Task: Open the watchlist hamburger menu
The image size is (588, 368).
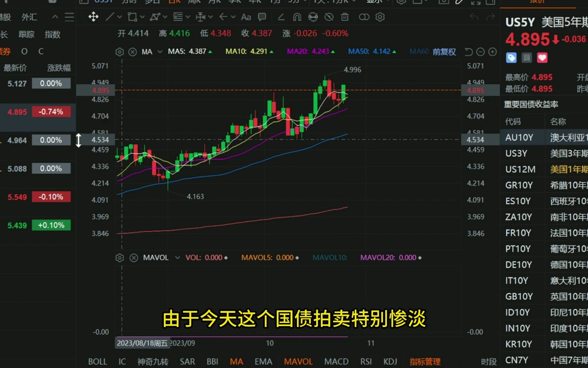Action: (69, 17)
